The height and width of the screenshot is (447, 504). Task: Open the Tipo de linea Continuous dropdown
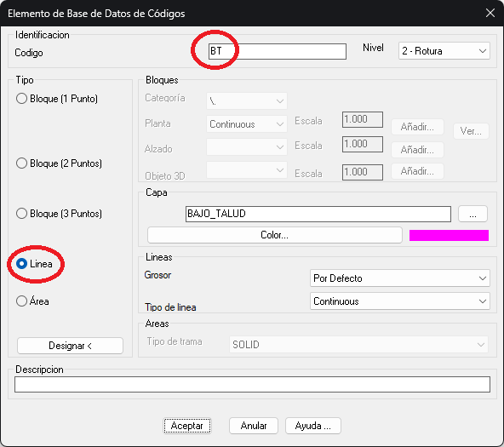click(x=400, y=301)
